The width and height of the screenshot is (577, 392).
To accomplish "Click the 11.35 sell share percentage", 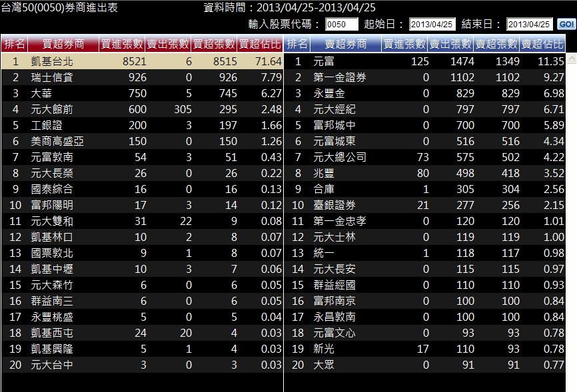I will pos(551,61).
